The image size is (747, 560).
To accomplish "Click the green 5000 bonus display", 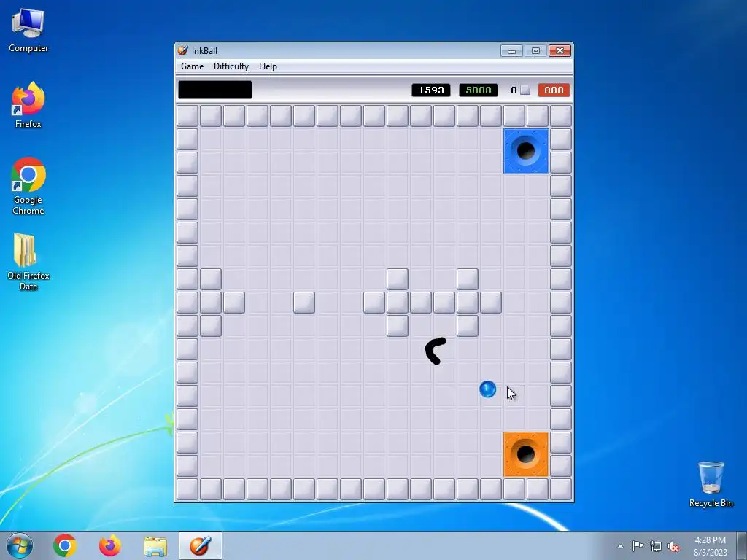I will tap(479, 90).
